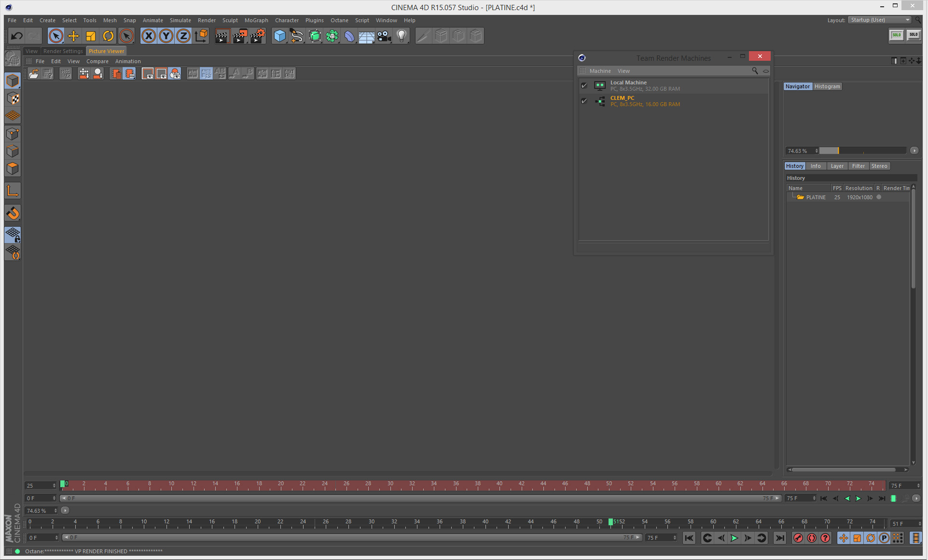Click the Camera object icon

click(384, 36)
